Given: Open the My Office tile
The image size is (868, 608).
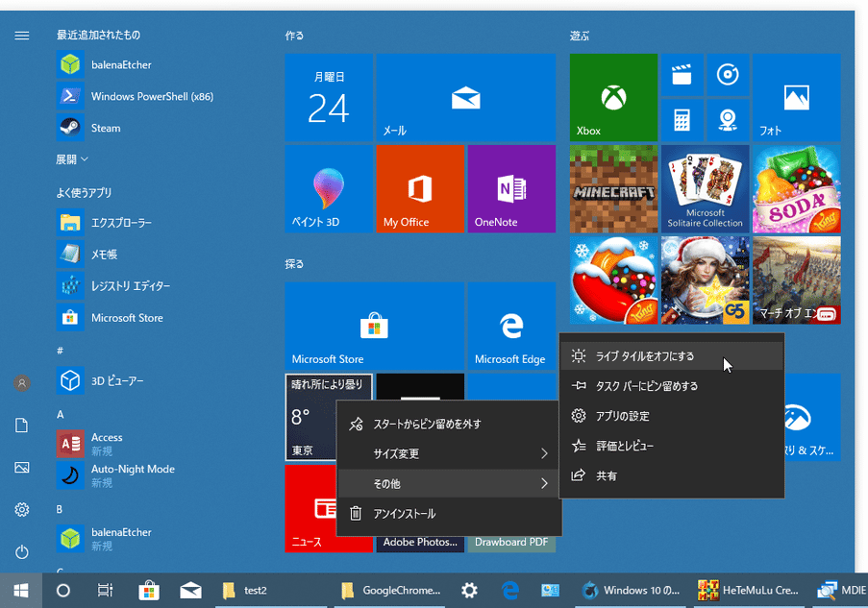Looking at the screenshot, I should point(420,188).
